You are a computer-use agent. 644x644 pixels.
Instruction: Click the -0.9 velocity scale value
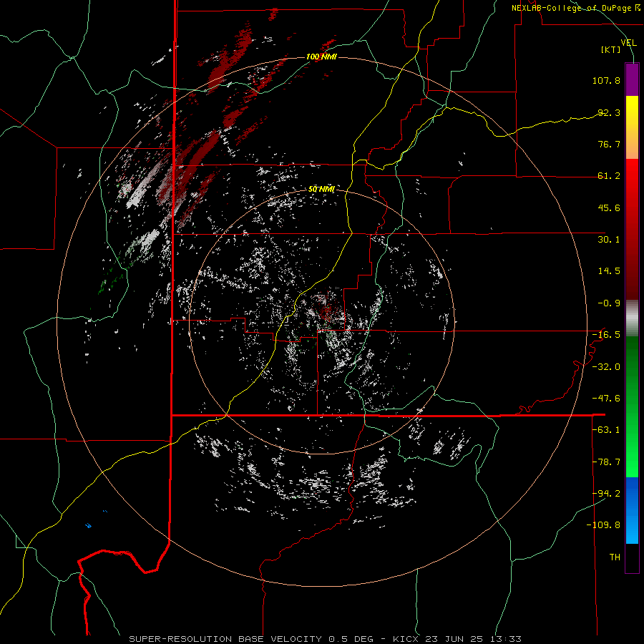[x=609, y=303]
